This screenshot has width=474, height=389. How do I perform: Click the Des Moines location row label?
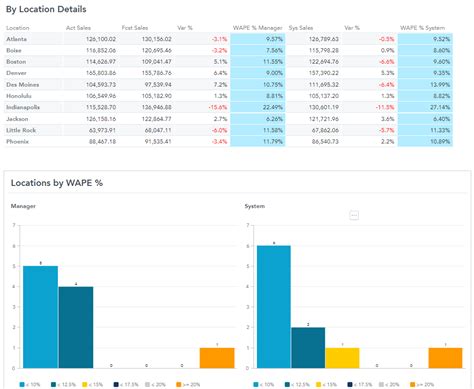pyautogui.click(x=22, y=85)
